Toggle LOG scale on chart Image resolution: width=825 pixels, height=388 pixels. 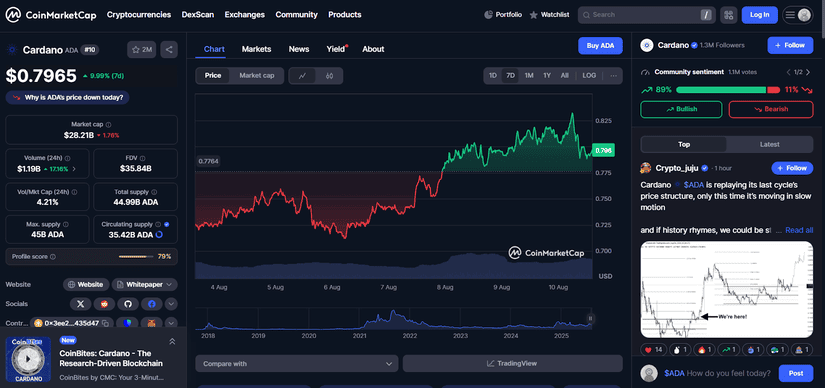point(589,75)
